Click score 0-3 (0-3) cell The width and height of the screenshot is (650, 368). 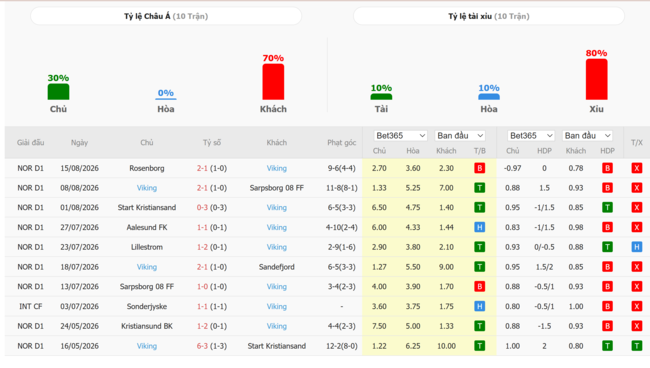212,208
